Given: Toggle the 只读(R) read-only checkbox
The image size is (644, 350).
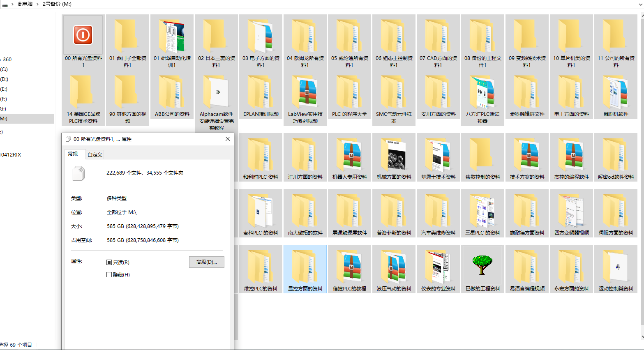Looking at the screenshot, I should [109, 262].
